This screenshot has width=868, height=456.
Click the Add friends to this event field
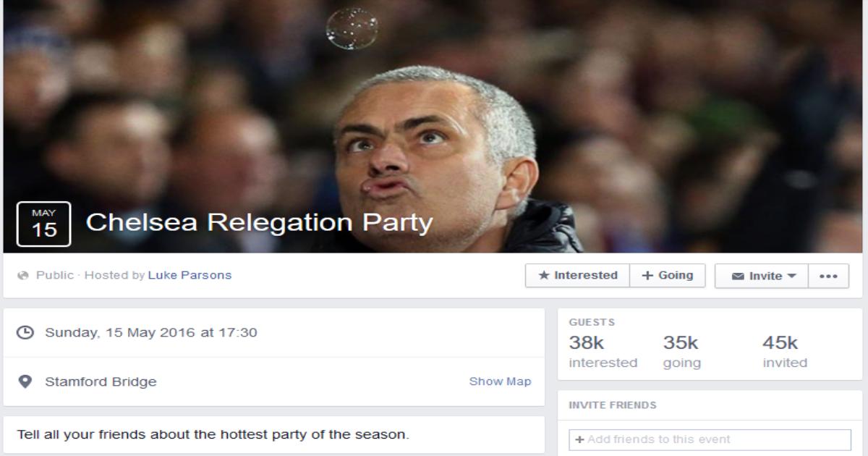coord(710,439)
